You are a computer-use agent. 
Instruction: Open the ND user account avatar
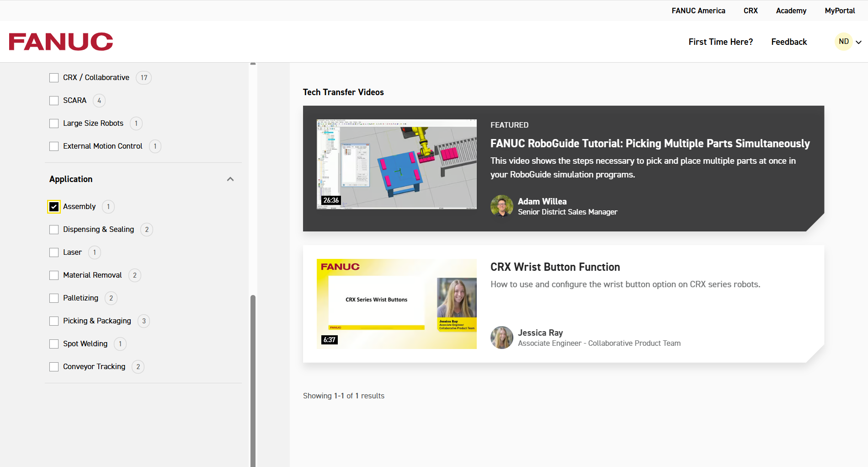click(x=843, y=41)
